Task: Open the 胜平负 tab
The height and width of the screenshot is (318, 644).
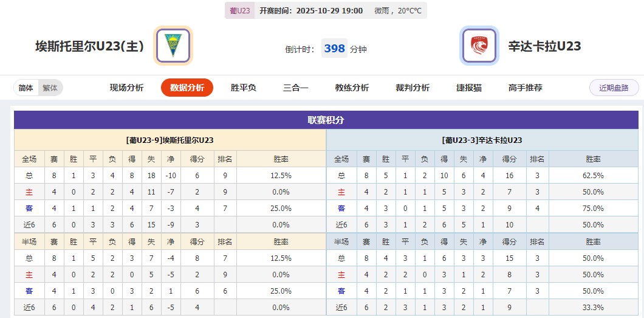Action: click(244, 88)
